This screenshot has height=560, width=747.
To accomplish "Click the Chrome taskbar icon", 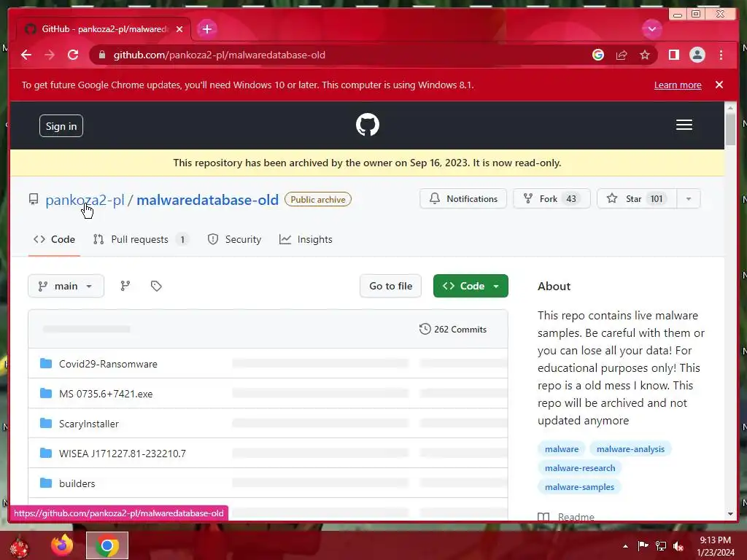I will pos(107,545).
